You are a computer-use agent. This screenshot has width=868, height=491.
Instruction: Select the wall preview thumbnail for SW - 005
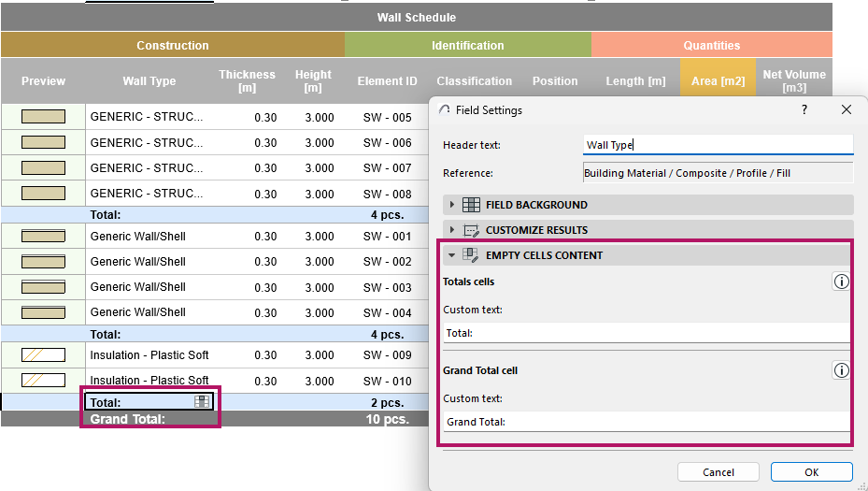tap(43, 118)
